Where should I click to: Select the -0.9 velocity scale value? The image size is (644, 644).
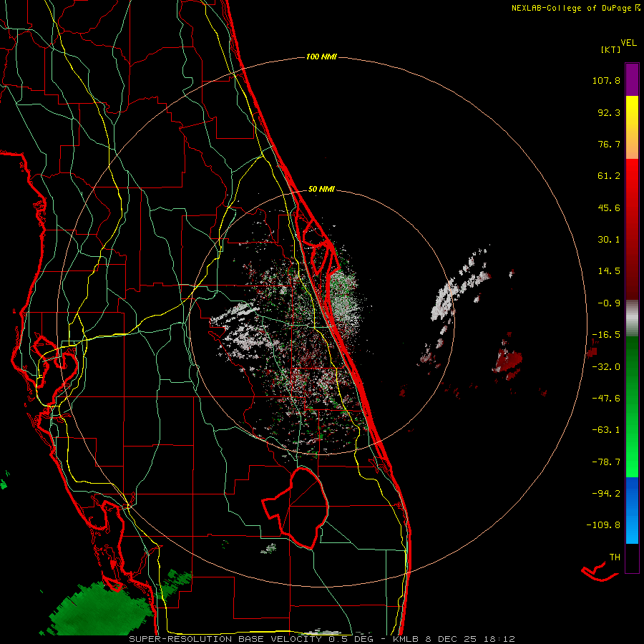pyautogui.click(x=609, y=303)
